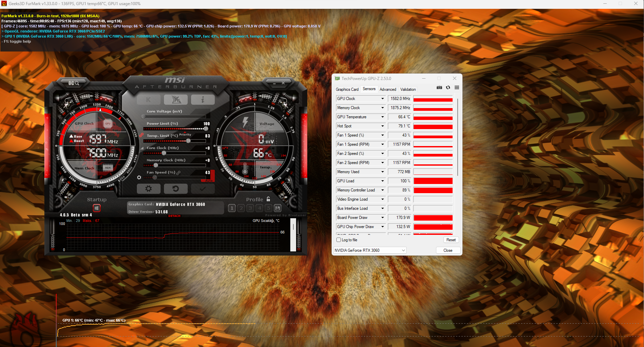Take a screenshot with GPU-Z camera icon

[439, 87]
